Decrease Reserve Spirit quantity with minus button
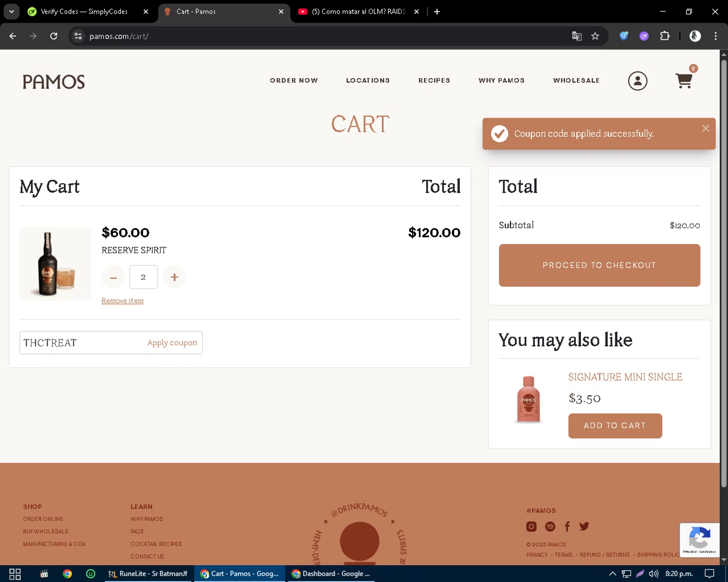This screenshot has height=582, width=728. pyautogui.click(x=113, y=277)
